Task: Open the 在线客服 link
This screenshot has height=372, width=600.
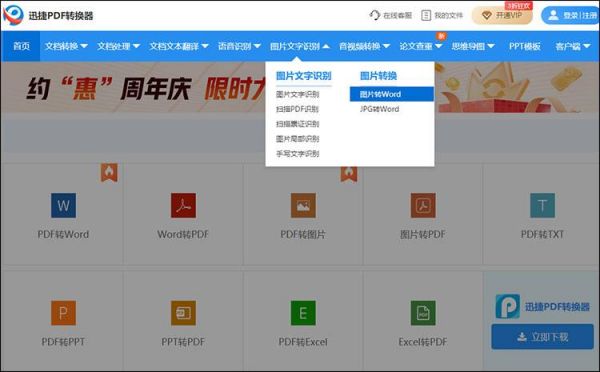Action: (390, 15)
